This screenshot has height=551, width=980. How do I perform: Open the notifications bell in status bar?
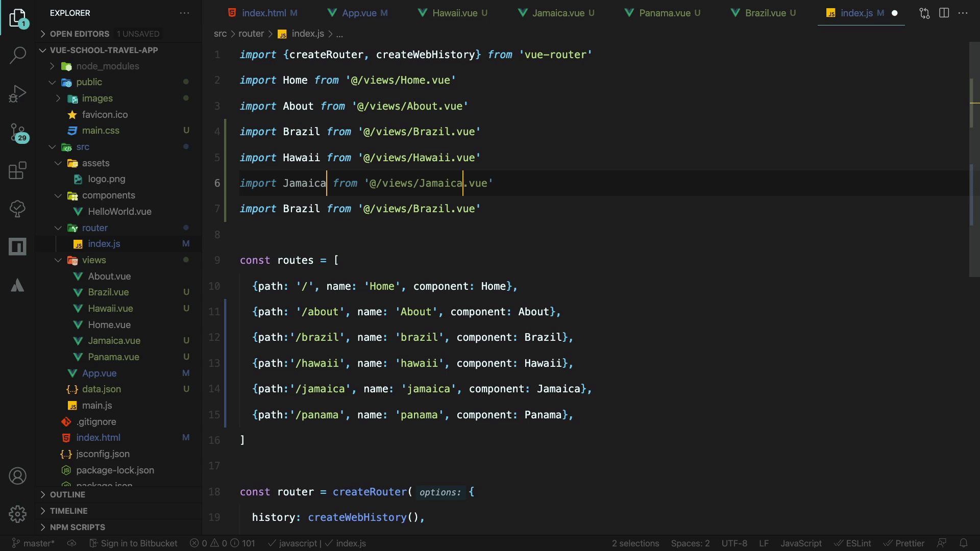(x=963, y=543)
